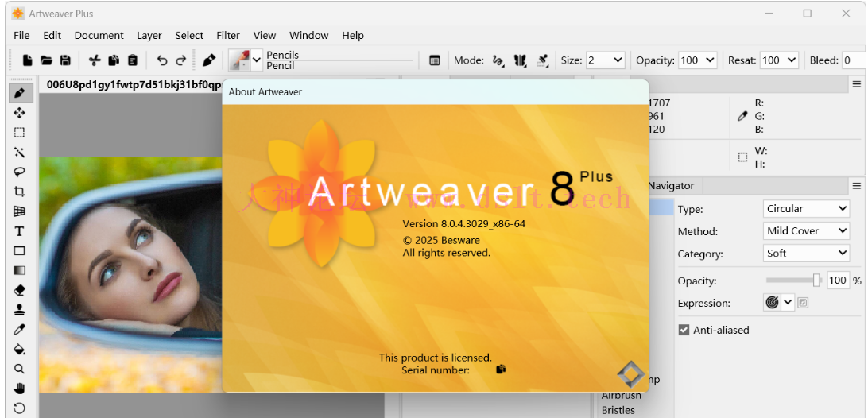Redo the last undone action

pos(180,60)
